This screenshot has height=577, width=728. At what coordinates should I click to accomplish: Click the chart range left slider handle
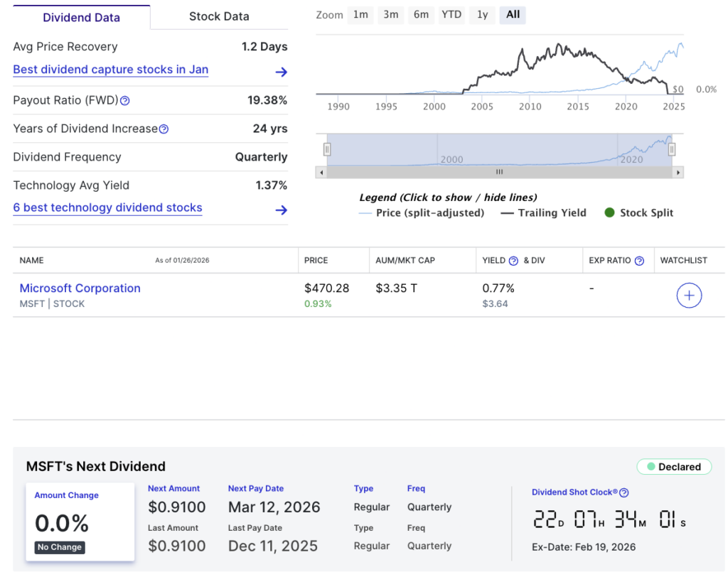click(327, 149)
